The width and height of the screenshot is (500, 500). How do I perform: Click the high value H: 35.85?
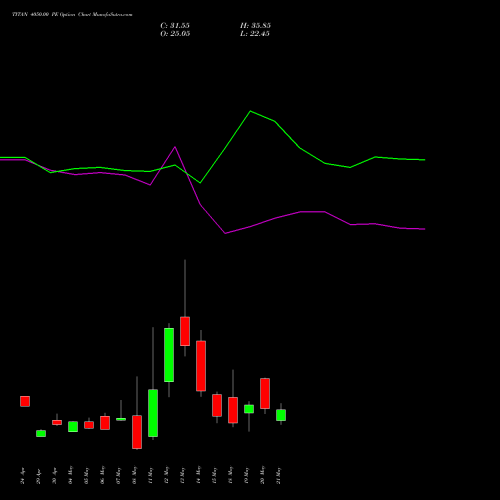(x=255, y=26)
